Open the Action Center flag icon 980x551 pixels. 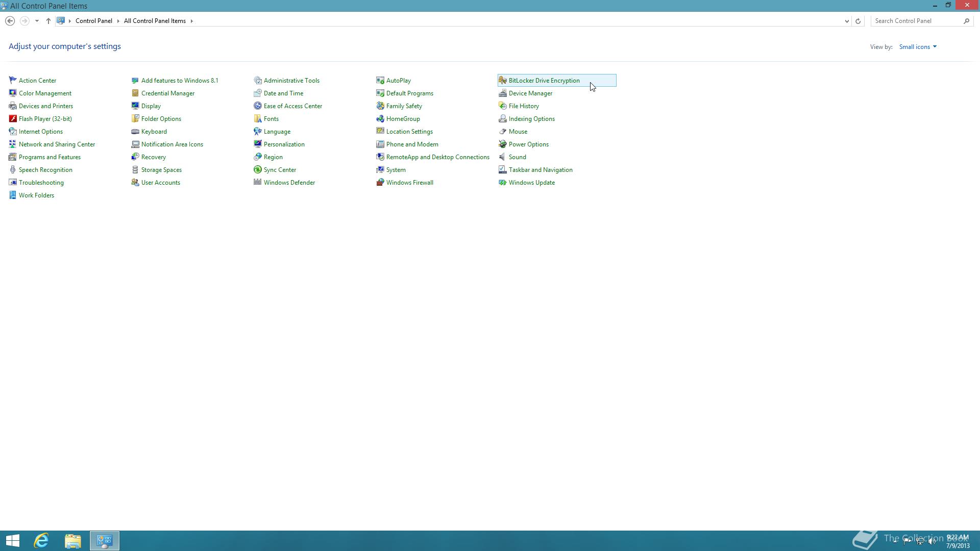point(13,80)
